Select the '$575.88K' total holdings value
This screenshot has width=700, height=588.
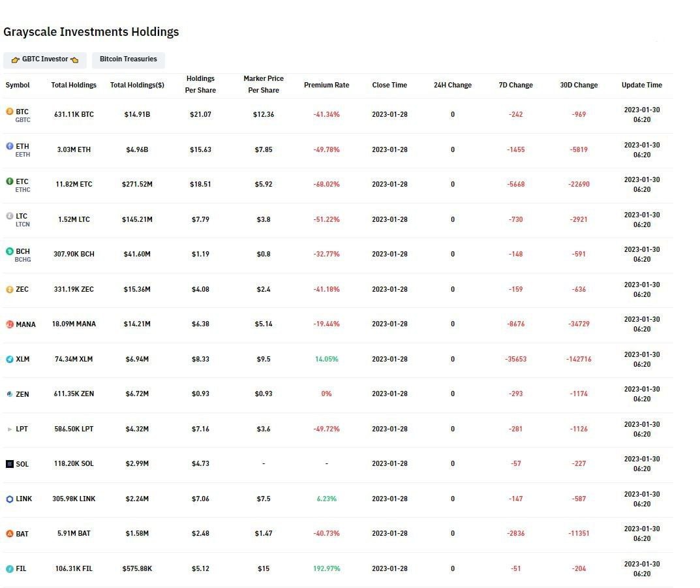(137, 568)
